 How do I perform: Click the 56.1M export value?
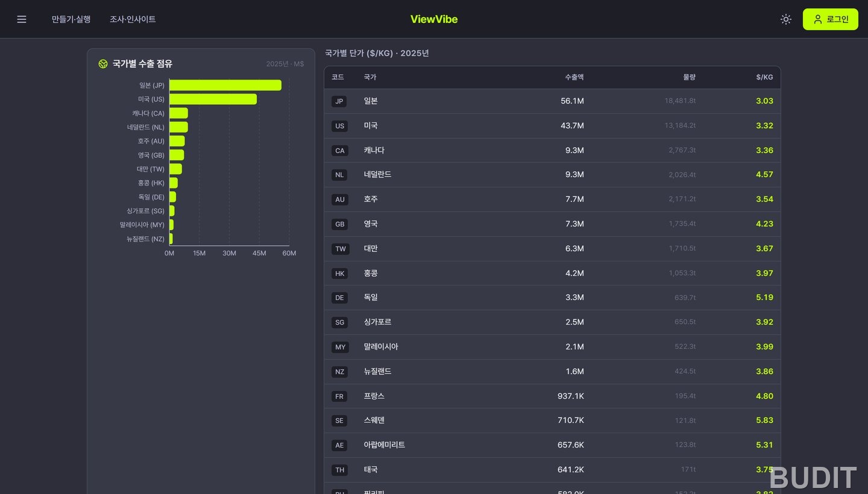[x=572, y=101]
